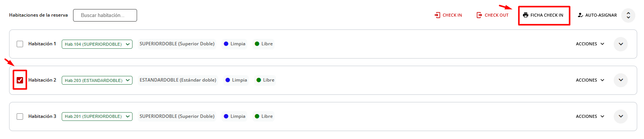Click the Buscar habitación search field

105,15
